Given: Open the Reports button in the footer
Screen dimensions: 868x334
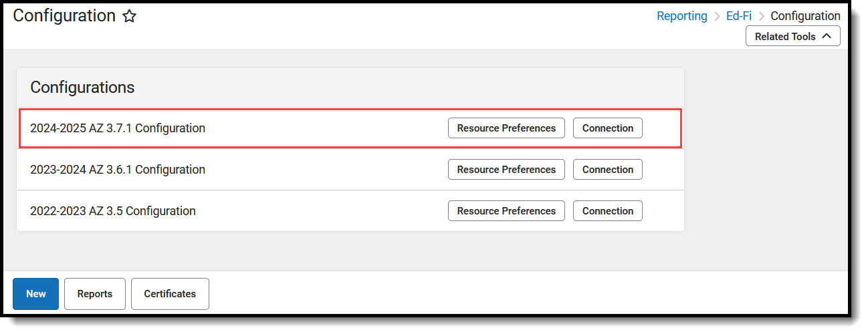Looking at the screenshot, I should (95, 294).
